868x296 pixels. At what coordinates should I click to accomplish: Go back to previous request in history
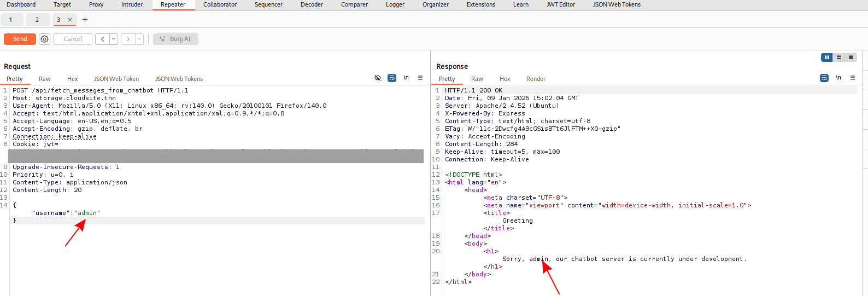[102, 39]
